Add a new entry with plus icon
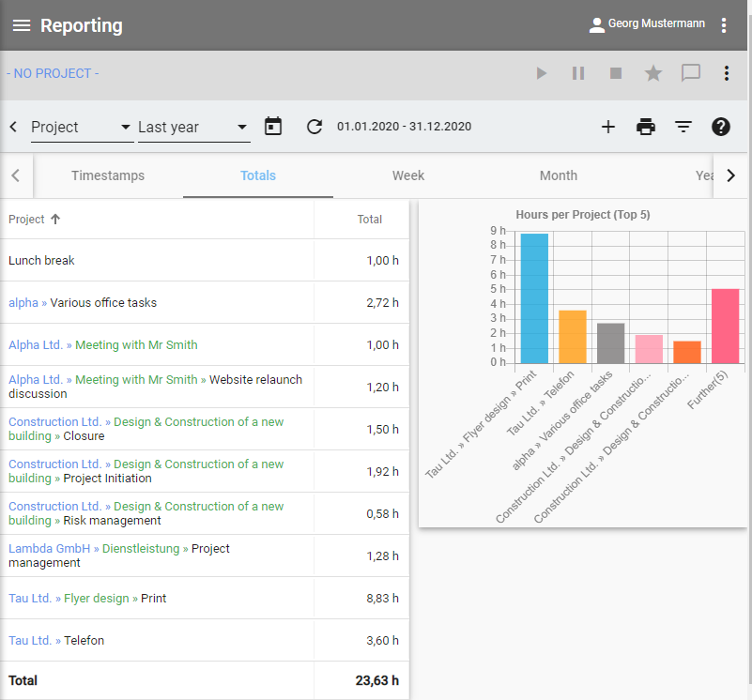752x700 pixels. coord(608,127)
